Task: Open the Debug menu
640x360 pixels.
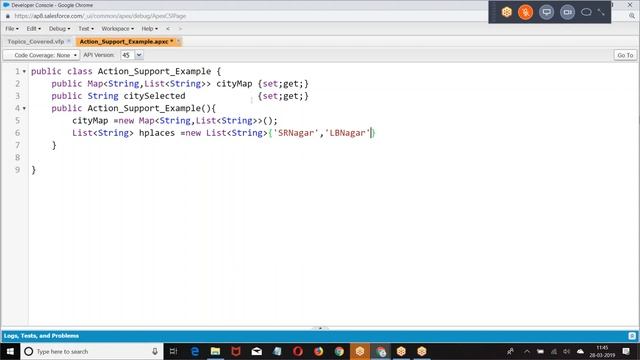Action: pos(60,29)
